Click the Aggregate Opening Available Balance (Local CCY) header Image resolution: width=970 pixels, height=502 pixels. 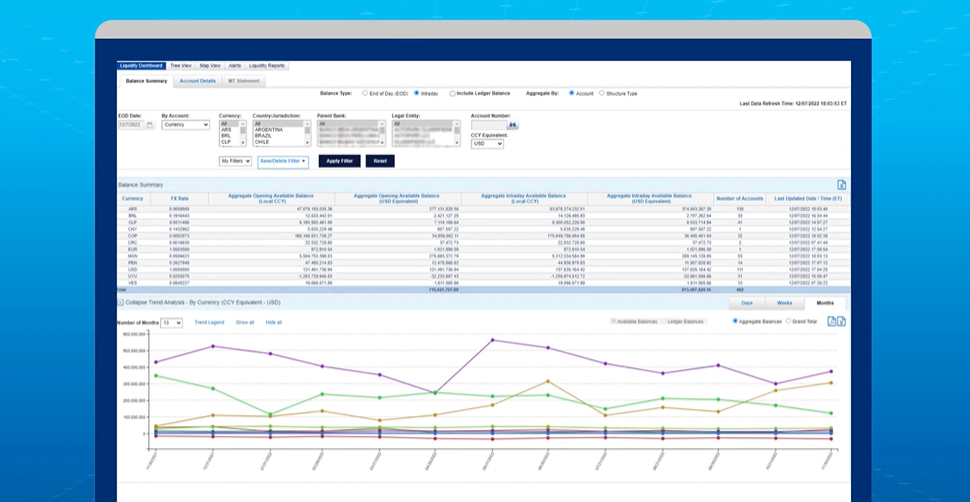click(272, 199)
